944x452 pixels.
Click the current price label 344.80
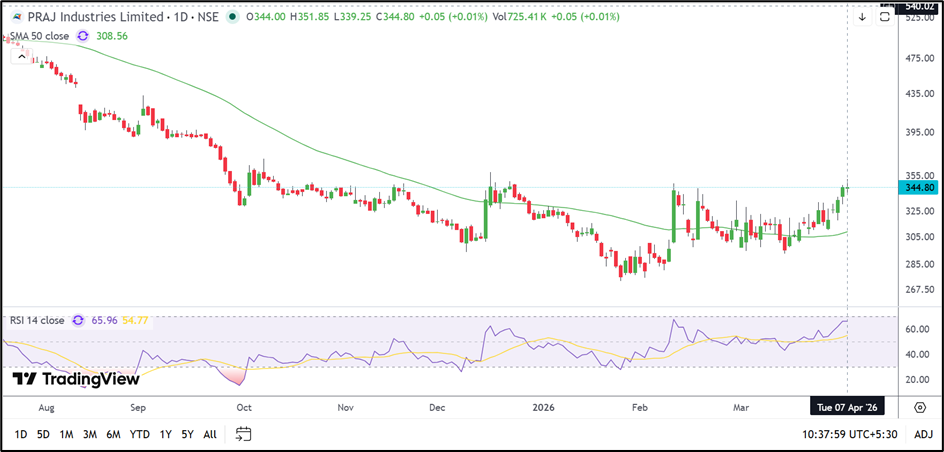pos(919,187)
